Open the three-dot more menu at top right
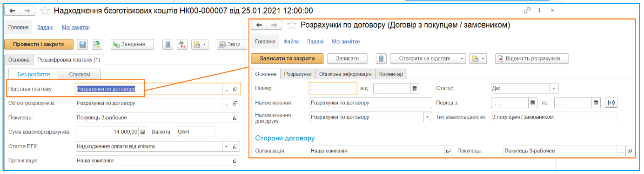 (539, 10)
